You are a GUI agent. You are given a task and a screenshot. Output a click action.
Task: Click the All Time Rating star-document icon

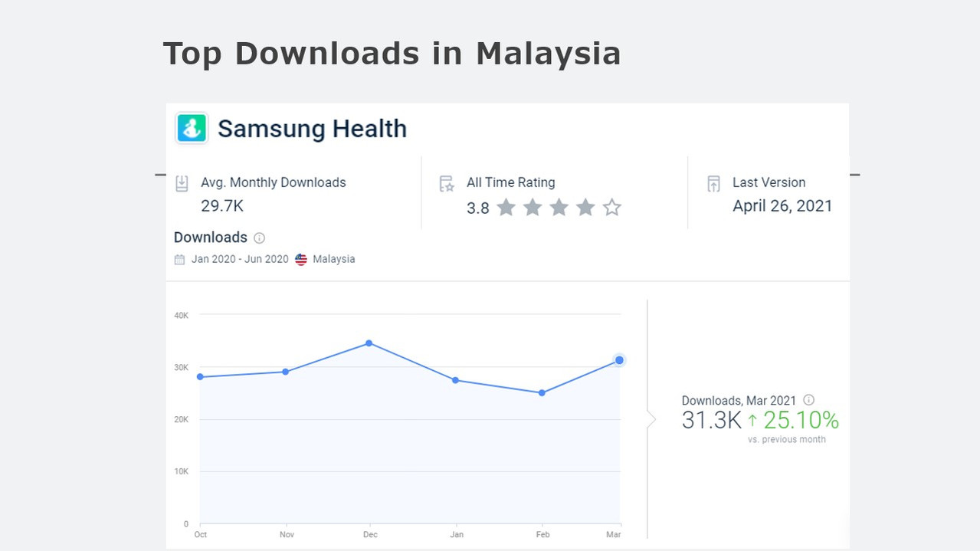click(447, 183)
